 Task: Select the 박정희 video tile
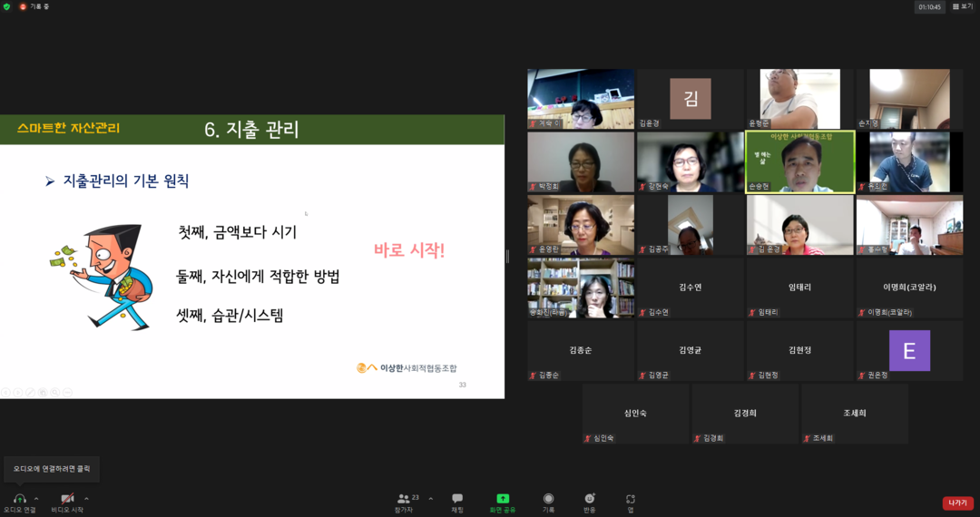[581, 162]
